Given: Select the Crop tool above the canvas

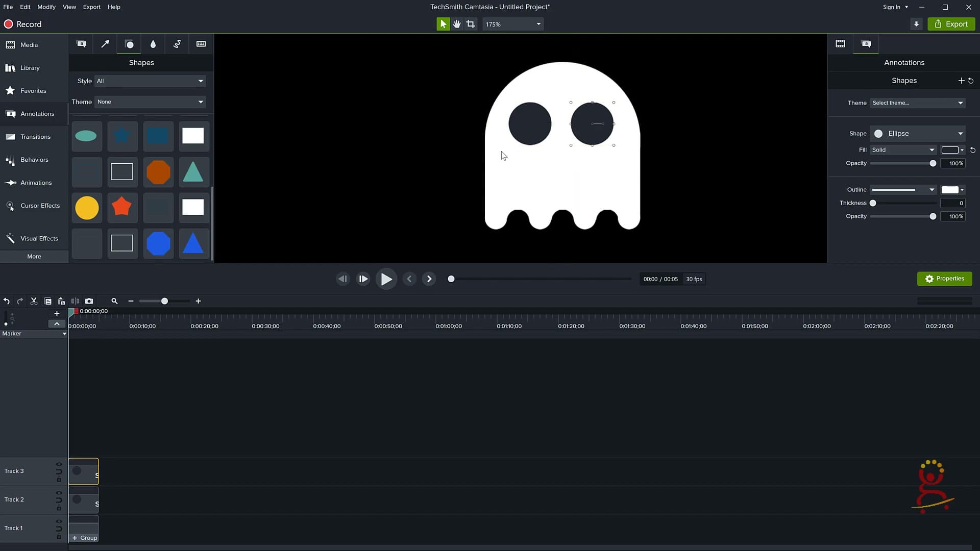Looking at the screenshot, I should point(470,23).
